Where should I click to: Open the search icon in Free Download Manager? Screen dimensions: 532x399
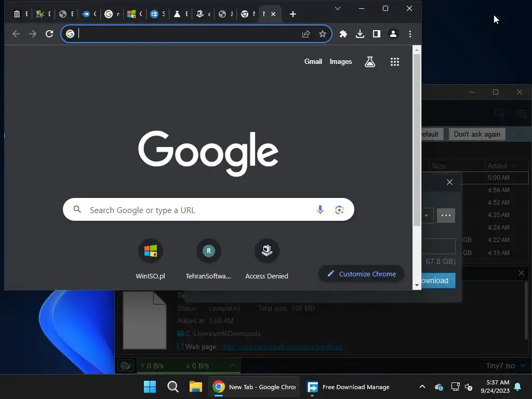499,113
